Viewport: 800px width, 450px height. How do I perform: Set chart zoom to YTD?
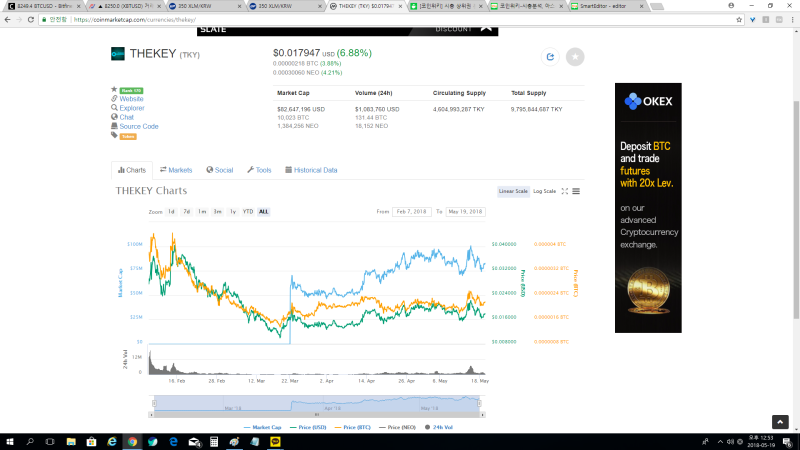pyautogui.click(x=248, y=212)
